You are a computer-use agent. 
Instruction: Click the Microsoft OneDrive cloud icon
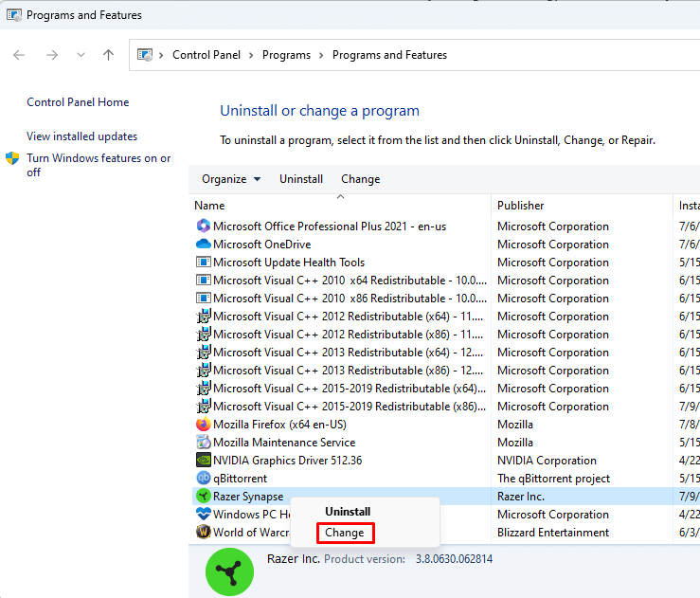coord(203,244)
